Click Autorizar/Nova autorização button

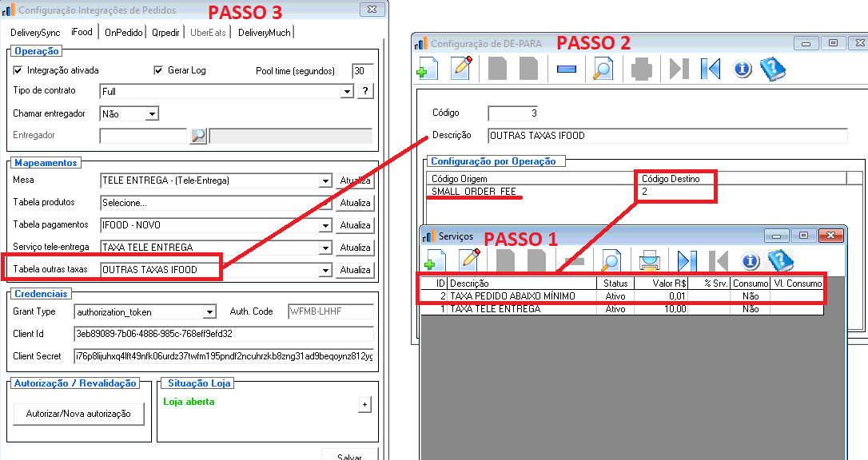(78, 414)
